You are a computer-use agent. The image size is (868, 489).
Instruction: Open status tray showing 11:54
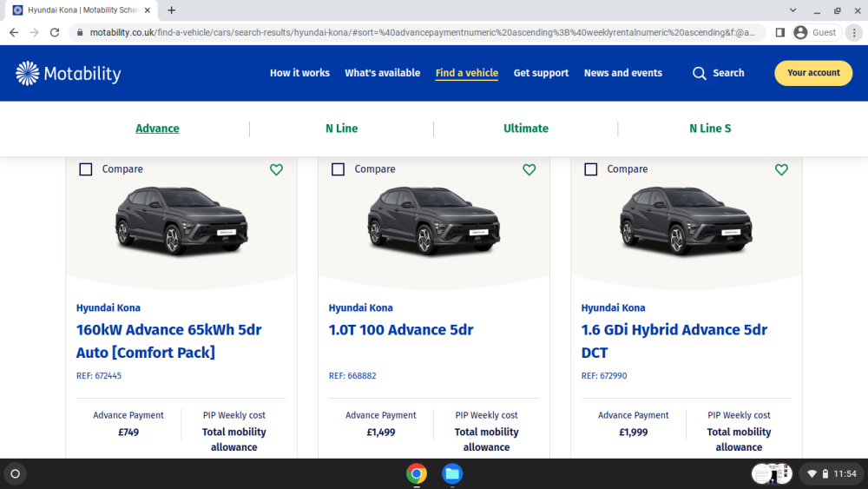(831, 473)
